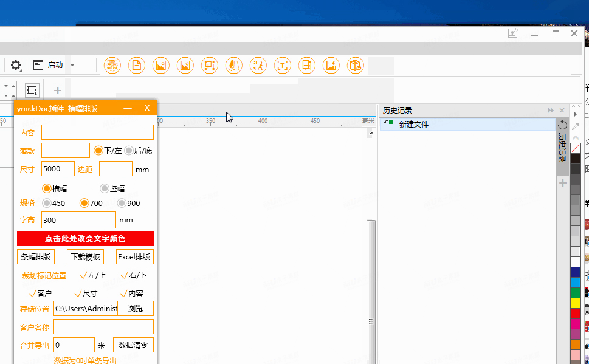Click the canvas scrollbar up arrow
The image size is (589, 364).
pyautogui.click(x=371, y=133)
